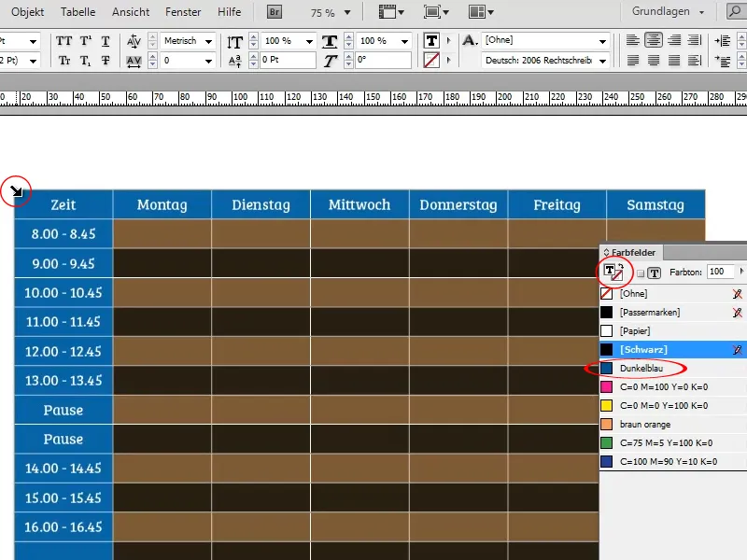Select the C=100 M=90 Y=10 K=0 swatch
Viewport: 747px width, 560px height.
tap(672, 461)
